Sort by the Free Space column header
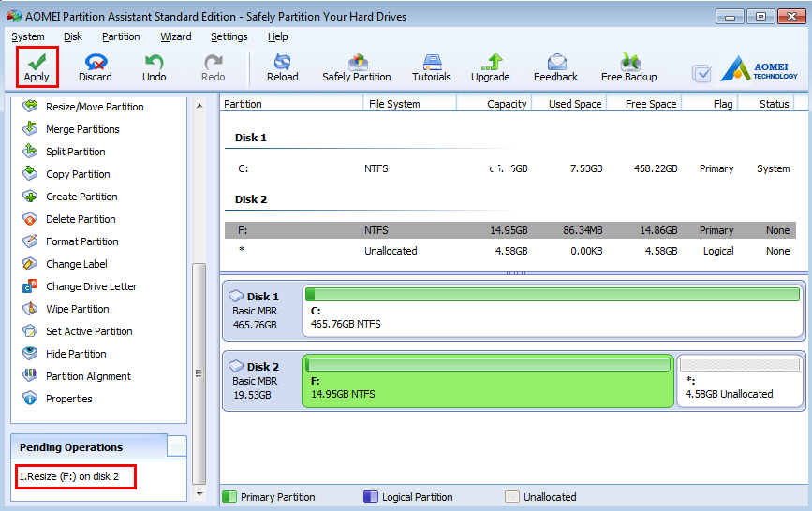 tap(644, 104)
